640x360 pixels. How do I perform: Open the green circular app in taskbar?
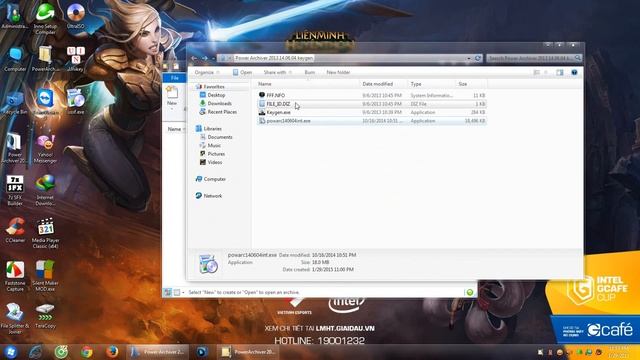click(x=61, y=351)
